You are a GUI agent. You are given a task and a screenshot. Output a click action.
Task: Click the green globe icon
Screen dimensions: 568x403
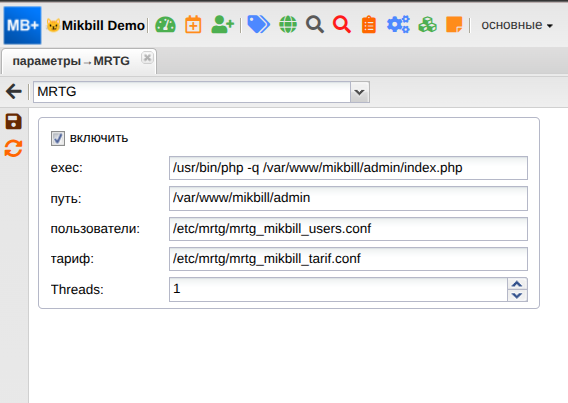click(288, 25)
